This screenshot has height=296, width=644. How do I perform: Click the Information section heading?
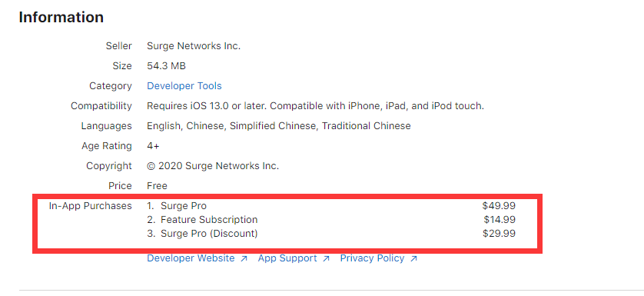click(x=61, y=17)
